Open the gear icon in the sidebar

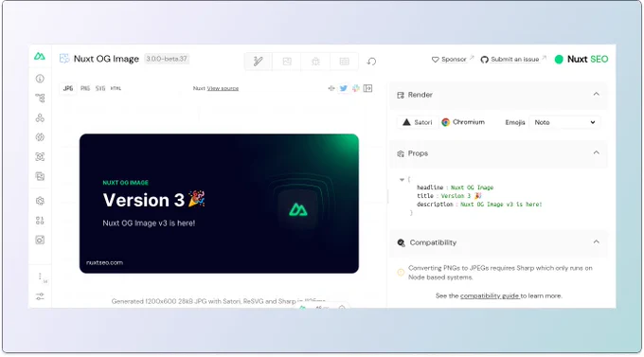point(40,201)
